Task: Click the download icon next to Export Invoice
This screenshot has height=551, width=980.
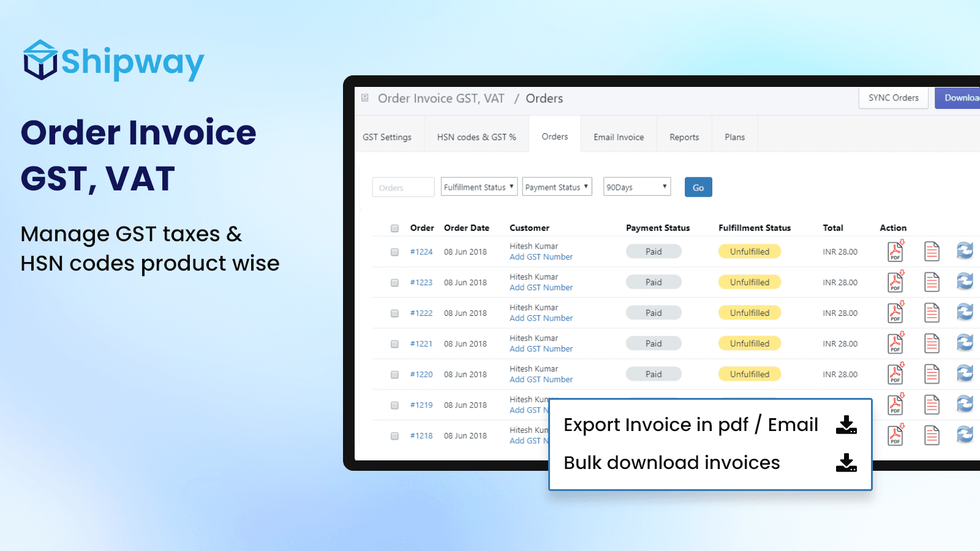Action: (x=846, y=425)
